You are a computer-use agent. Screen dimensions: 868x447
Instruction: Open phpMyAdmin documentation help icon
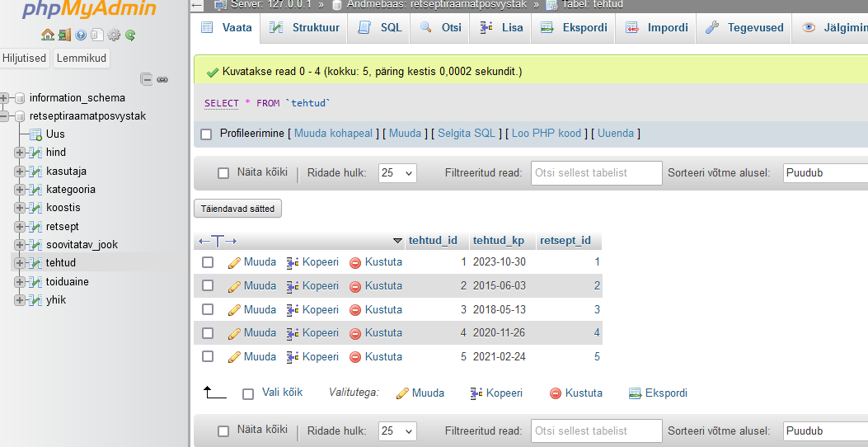[81, 35]
